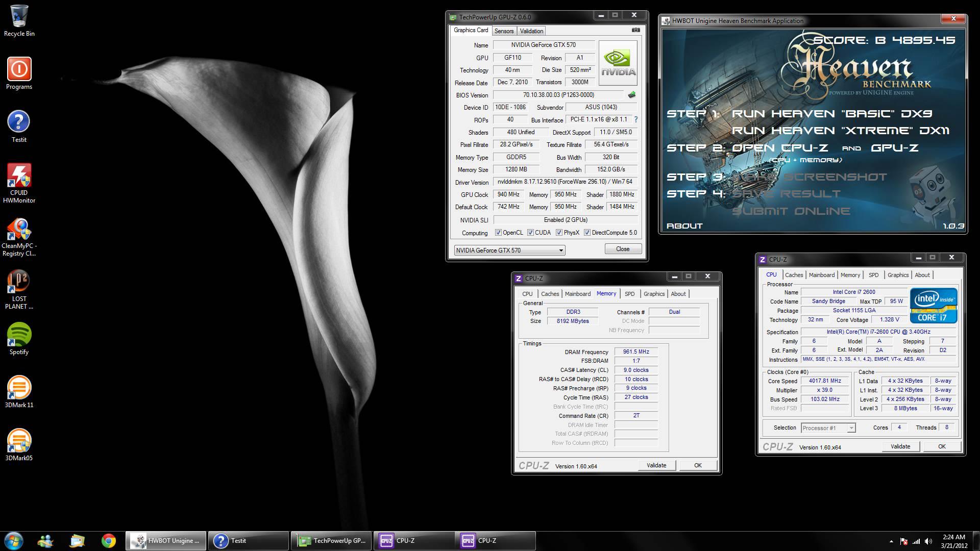
Task: Click the CPU-Z Memory window title icon
Action: pyautogui.click(x=519, y=279)
